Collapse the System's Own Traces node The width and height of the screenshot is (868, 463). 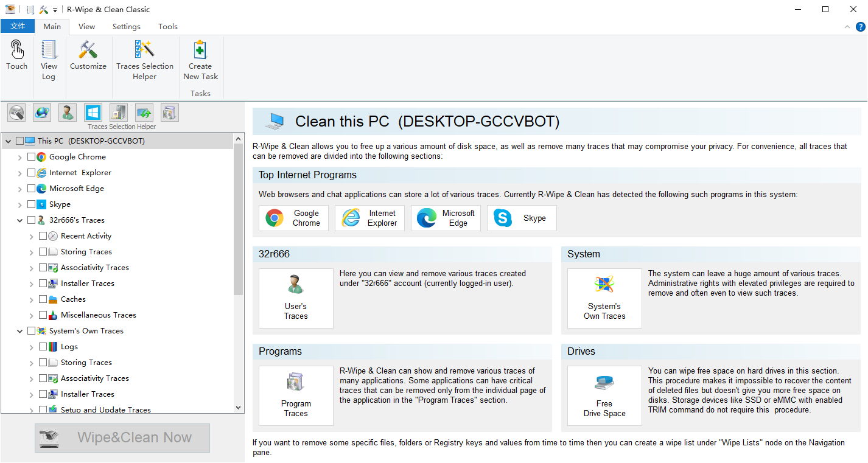tap(20, 331)
